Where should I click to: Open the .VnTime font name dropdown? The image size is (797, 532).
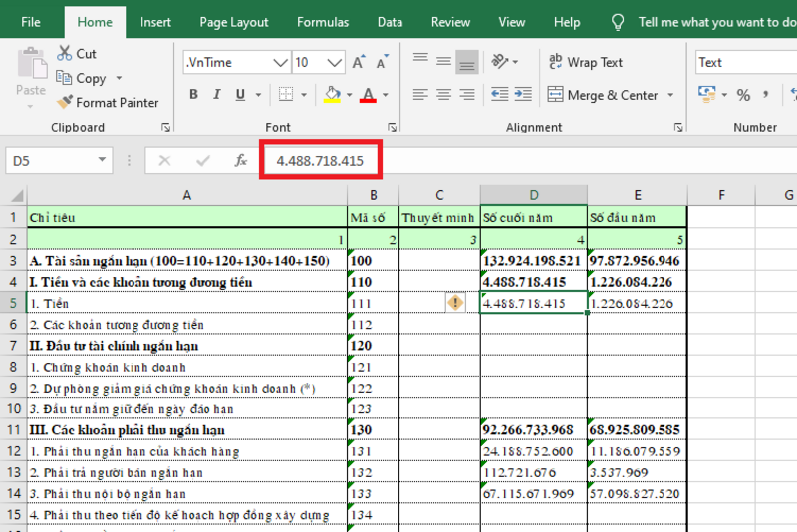pos(279,62)
